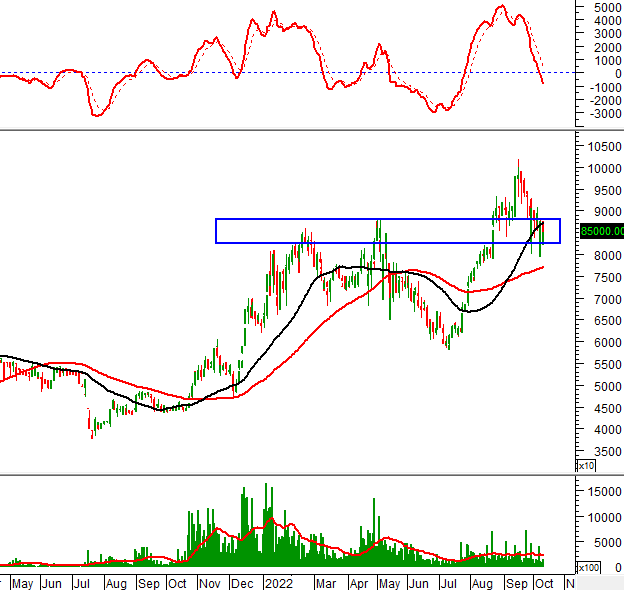Screen dimensions: 624x590
Task: Click the divider between the price and volume panes
Action: click(312, 474)
